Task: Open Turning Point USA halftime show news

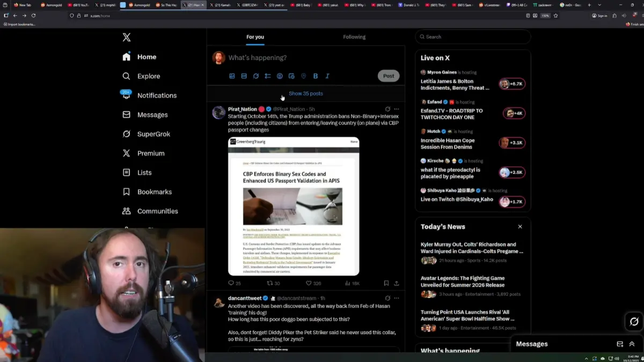Action: [x=473, y=321]
